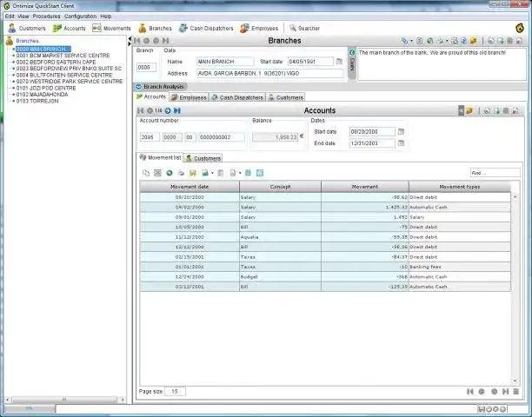Click the green globe icon in movement toolbar
The height and width of the screenshot is (417, 532).
170,173
